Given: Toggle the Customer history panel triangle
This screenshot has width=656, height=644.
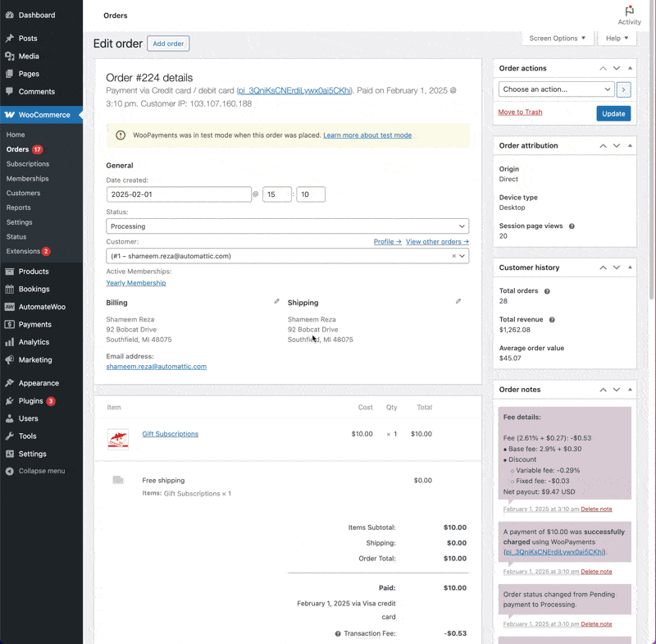Looking at the screenshot, I should pyautogui.click(x=630, y=267).
